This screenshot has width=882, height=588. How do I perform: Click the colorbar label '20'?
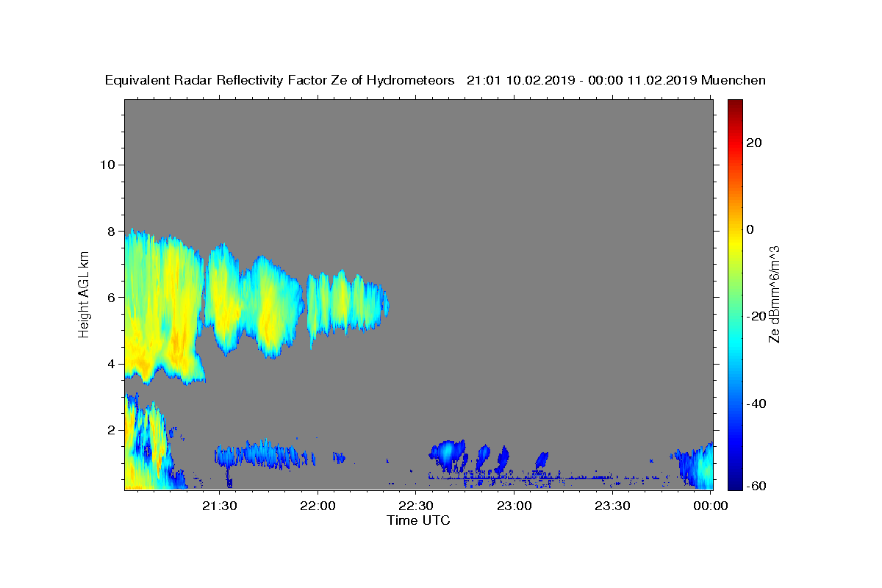753,143
